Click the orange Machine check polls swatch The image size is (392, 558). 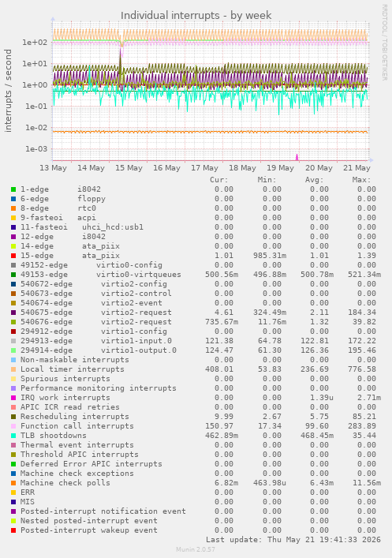13,483
